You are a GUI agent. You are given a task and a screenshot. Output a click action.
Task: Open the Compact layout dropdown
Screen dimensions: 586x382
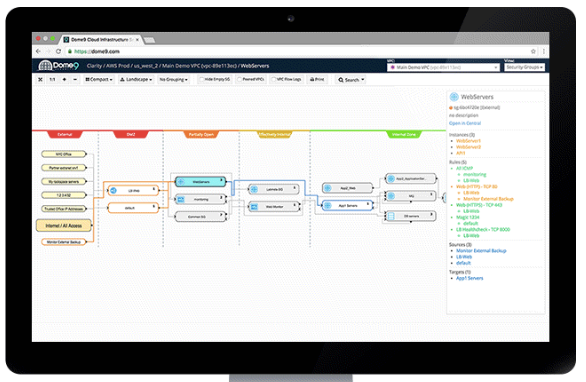[x=99, y=80]
